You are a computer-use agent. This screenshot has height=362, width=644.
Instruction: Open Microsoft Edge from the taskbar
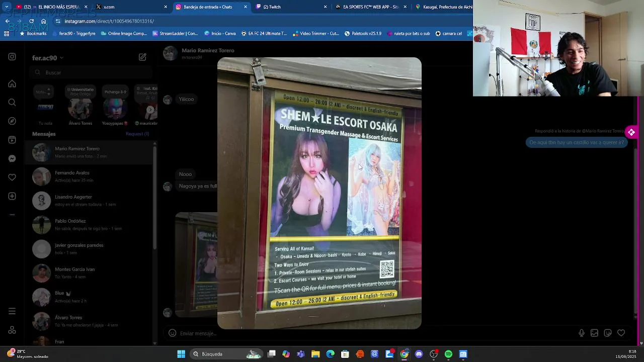331,354
